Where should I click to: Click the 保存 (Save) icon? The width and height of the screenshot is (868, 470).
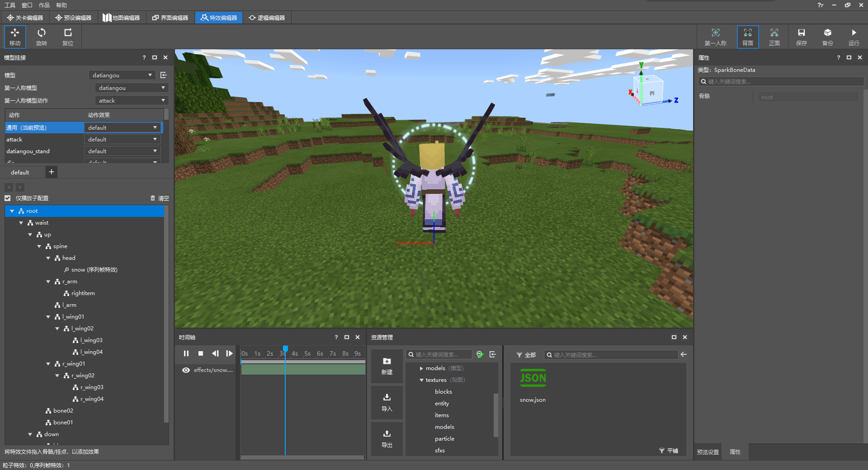pyautogui.click(x=801, y=37)
